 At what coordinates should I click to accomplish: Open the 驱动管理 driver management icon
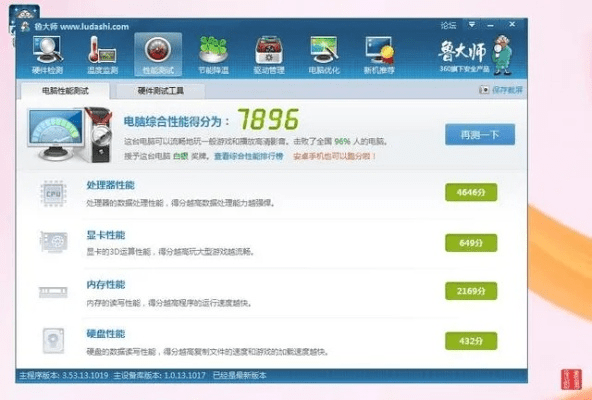pyautogui.click(x=269, y=55)
